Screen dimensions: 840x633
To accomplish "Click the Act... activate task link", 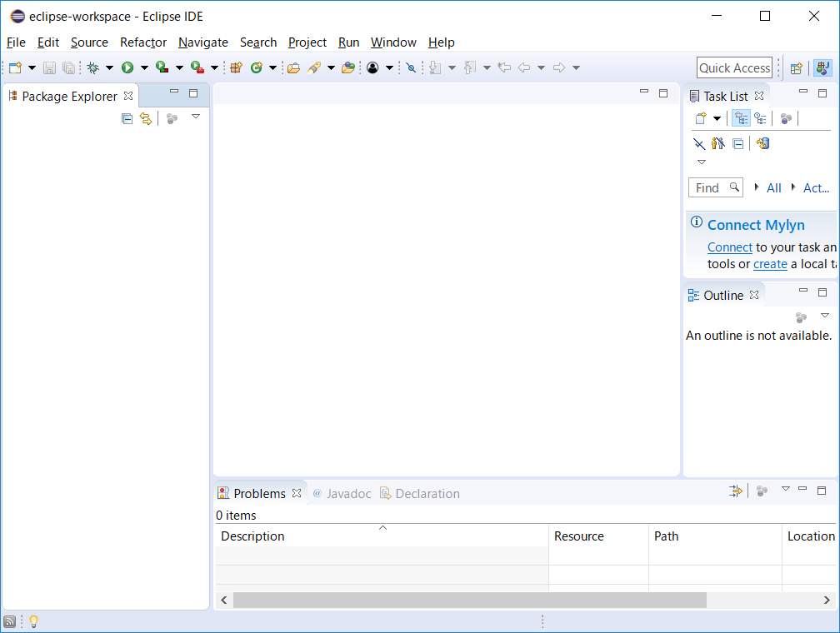I will tap(816, 188).
